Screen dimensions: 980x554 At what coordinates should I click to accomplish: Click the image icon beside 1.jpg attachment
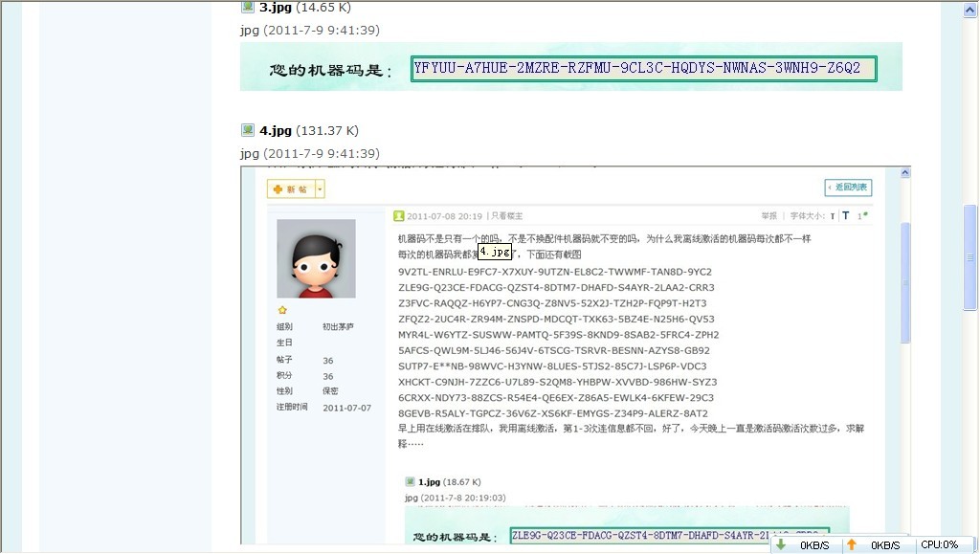point(410,481)
